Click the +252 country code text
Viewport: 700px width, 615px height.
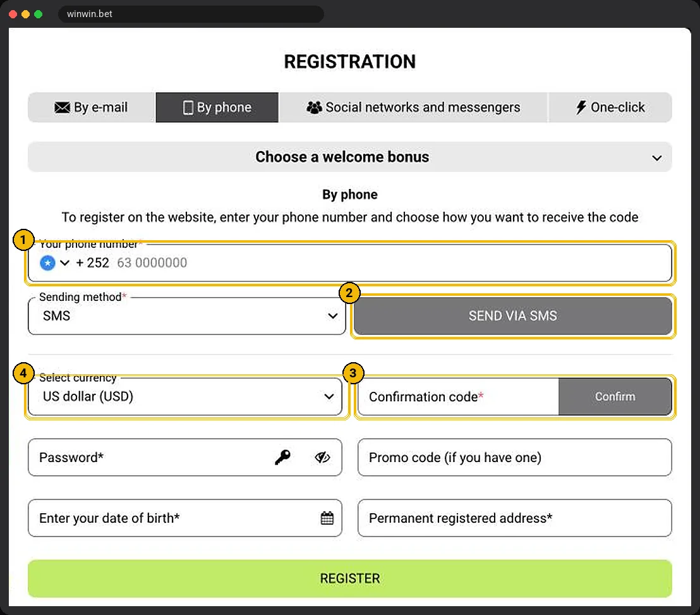[92, 262]
